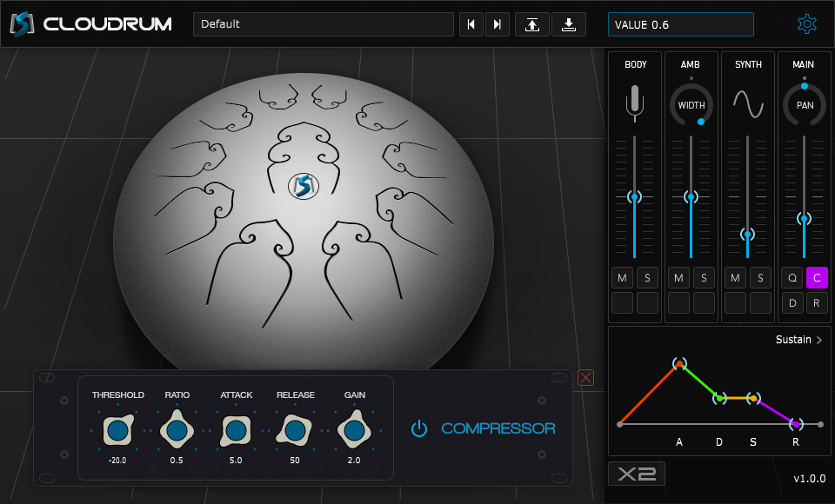835x504 pixels.
Task: Open the Default preset browser
Action: [x=323, y=24]
